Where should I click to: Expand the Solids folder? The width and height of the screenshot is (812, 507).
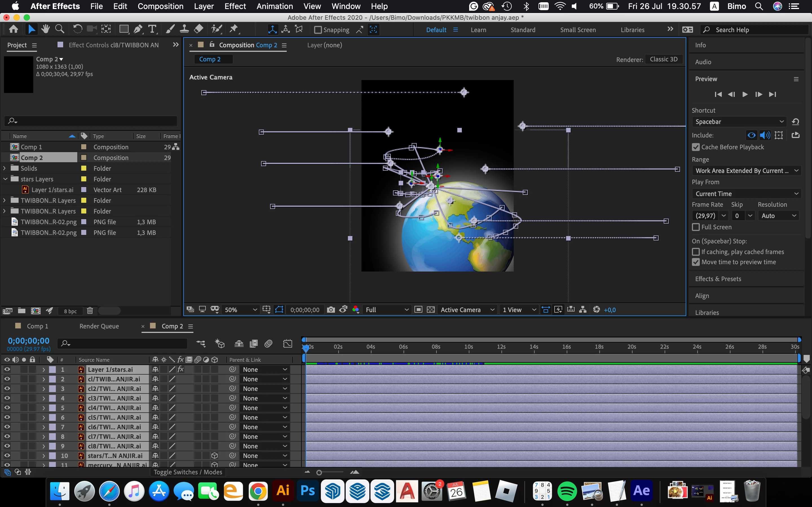(4, 168)
